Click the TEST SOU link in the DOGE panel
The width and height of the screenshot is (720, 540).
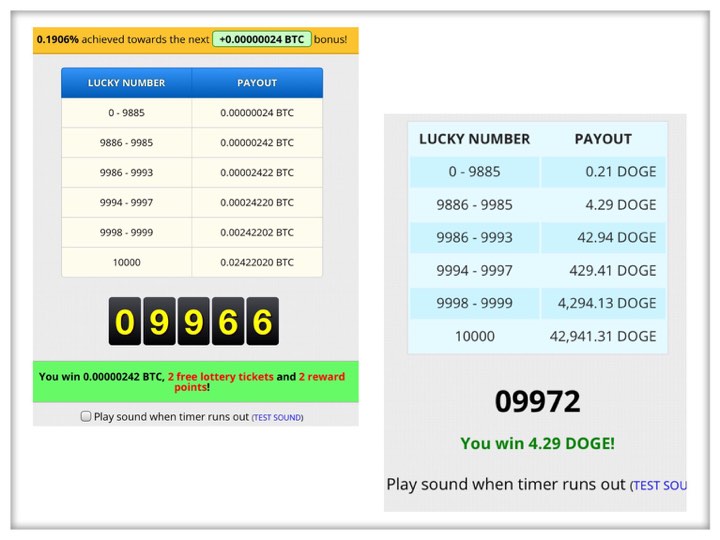[x=658, y=485]
